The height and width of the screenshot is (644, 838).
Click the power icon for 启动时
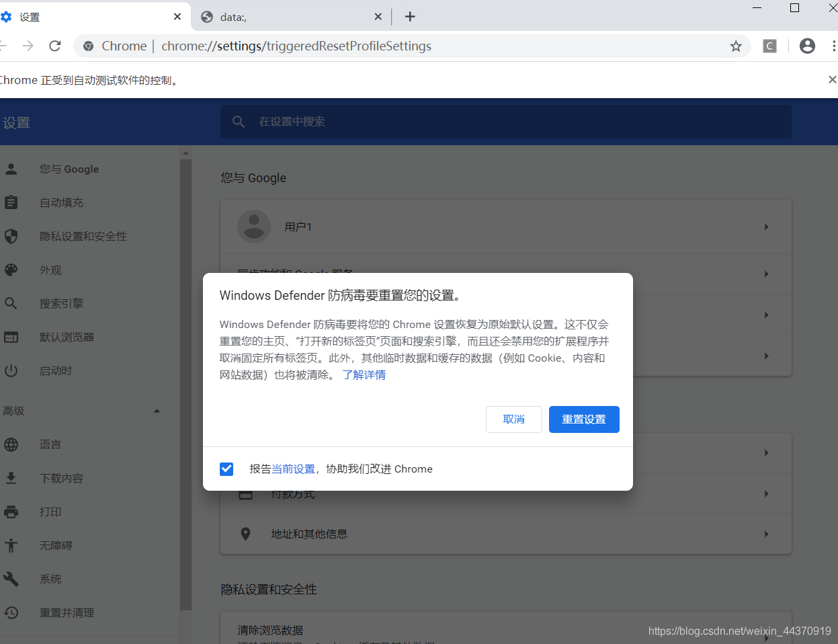click(11, 370)
